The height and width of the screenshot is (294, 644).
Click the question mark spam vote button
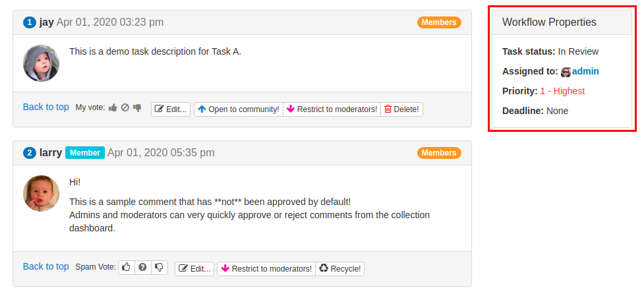[x=143, y=268]
